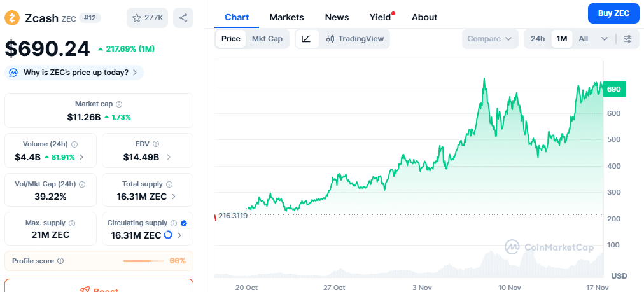Click the Buy ZEC button

tap(613, 13)
